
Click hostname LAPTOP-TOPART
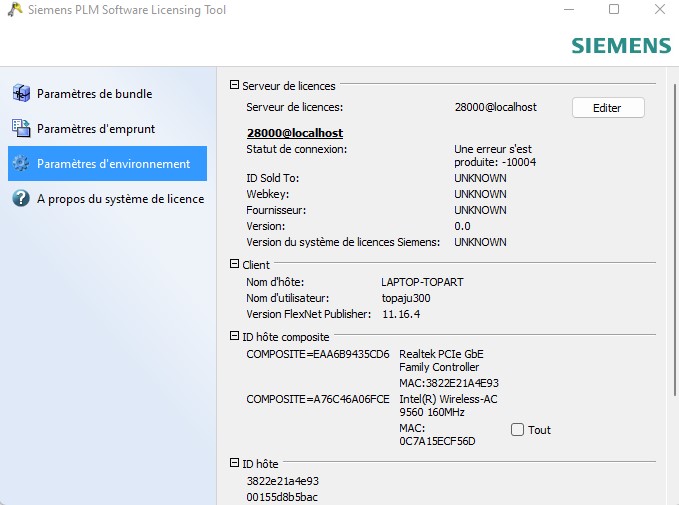(422, 282)
